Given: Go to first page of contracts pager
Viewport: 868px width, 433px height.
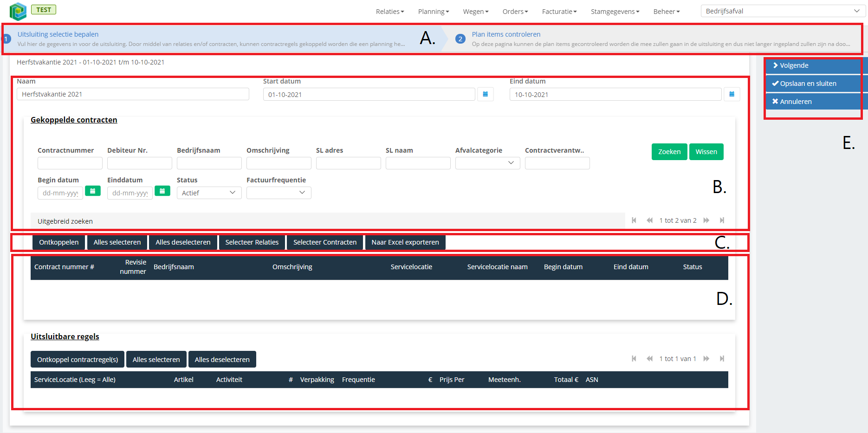Looking at the screenshot, I should pyautogui.click(x=634, y=220).
